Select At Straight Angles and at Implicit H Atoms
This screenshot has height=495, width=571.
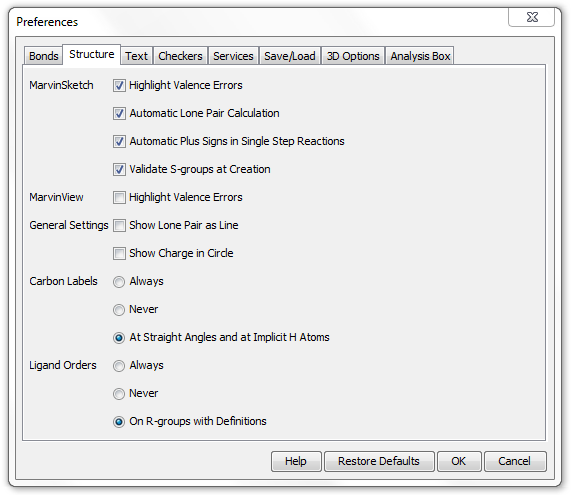pos(119,338)
